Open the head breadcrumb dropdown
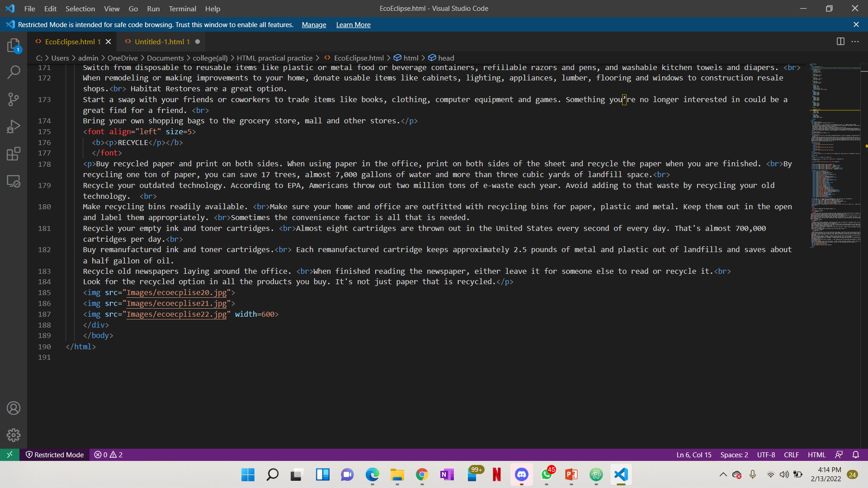This screenshot has height=488, width=868. [447, 58]
